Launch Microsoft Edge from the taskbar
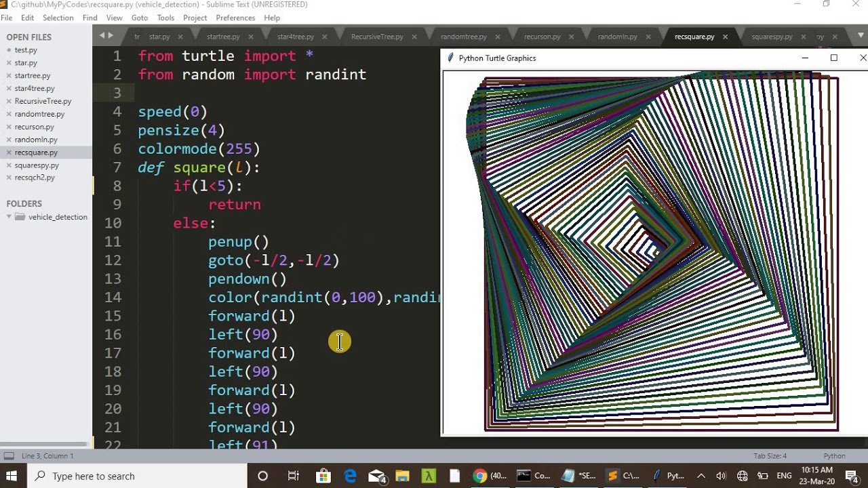 (x=351, y=476)
